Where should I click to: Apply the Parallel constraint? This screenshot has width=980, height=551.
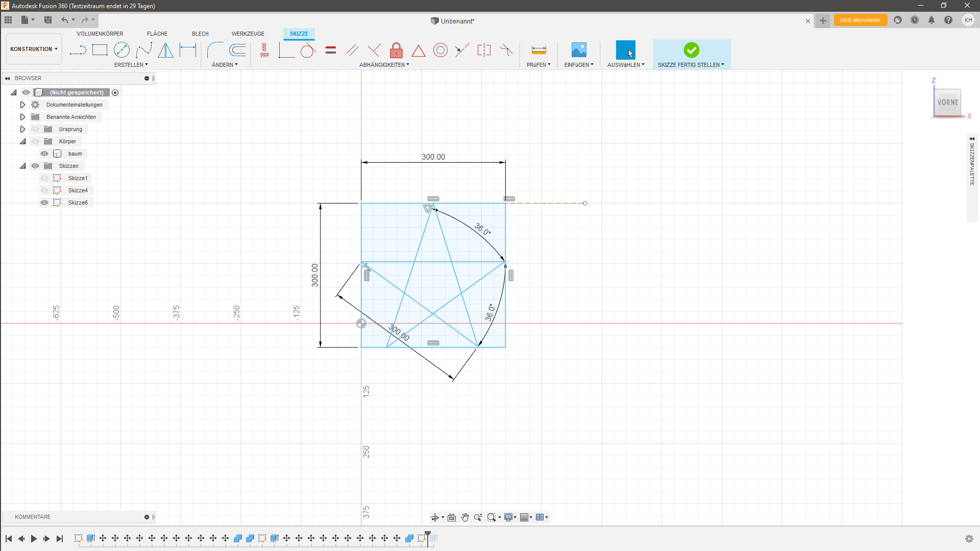(352, 50)
